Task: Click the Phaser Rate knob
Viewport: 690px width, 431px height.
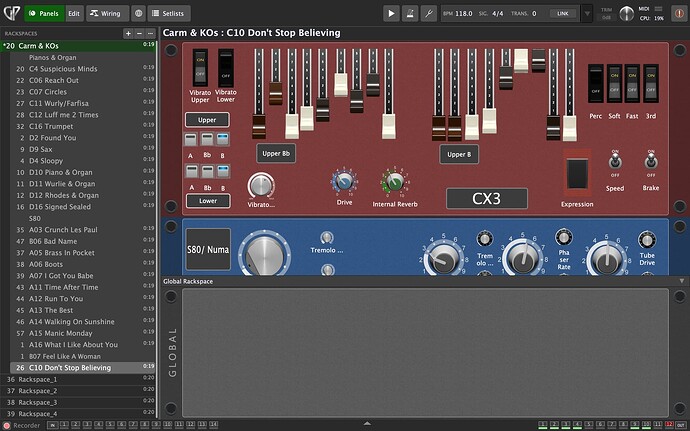Action: pos(564,237)
